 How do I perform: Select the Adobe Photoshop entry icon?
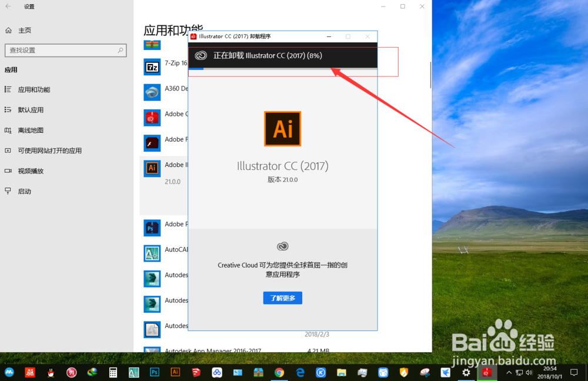(x=152, y=228)
